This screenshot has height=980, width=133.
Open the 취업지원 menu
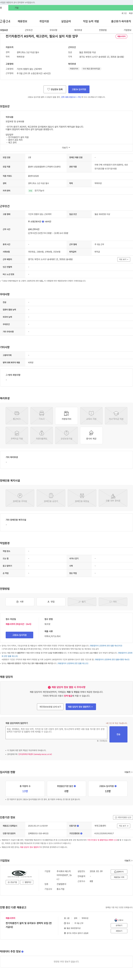44,21
